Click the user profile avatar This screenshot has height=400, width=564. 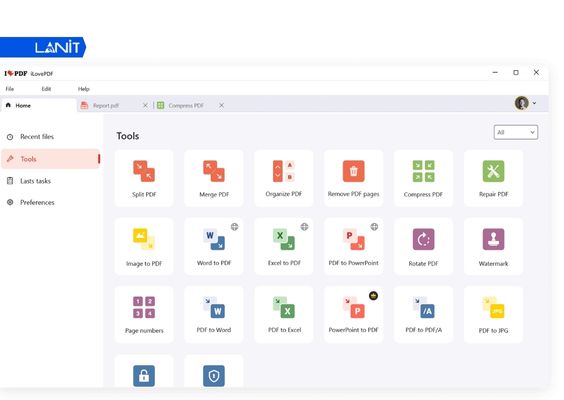(522, 103)
